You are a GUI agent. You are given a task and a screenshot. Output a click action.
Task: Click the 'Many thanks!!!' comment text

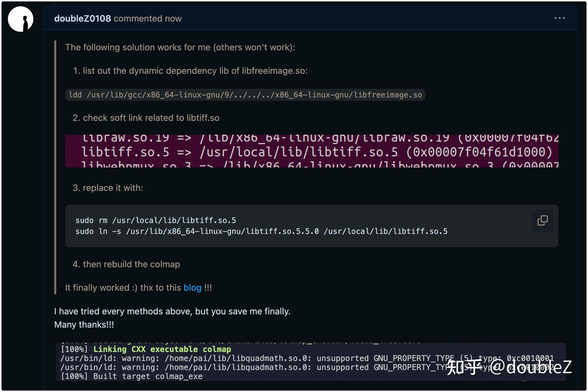point(84,324)
